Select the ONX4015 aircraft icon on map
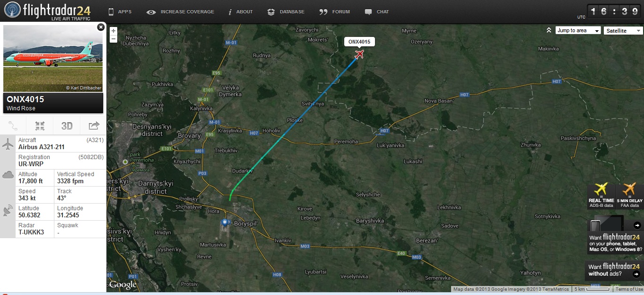The image size is (644, 295). [359, 54]
